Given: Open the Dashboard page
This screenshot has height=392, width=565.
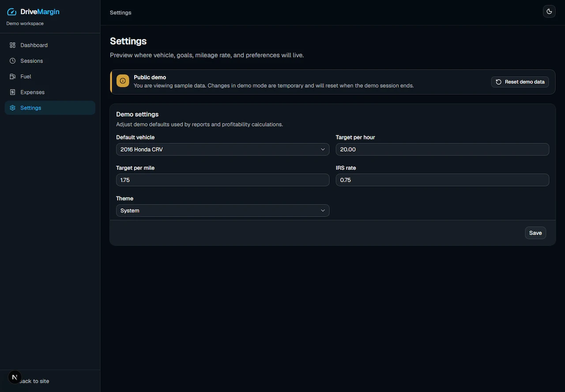Looking at the screenshot, I should [50, 45].
